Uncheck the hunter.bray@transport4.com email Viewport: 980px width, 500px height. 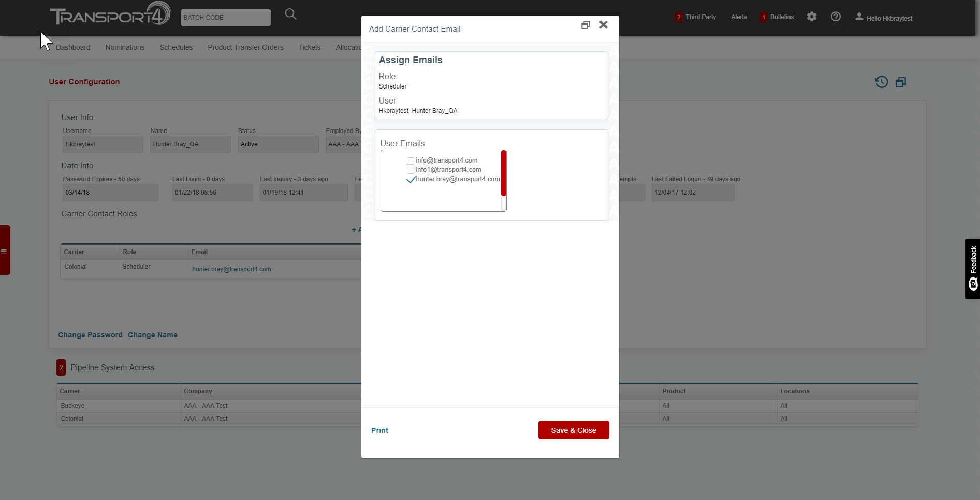coord(411,180)
